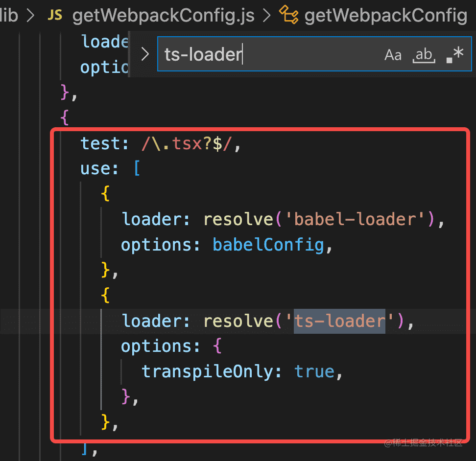This screenshot has width=476, height=461.
Task: Toggle Match Case in find widget
Action: (x=393, y=55)
